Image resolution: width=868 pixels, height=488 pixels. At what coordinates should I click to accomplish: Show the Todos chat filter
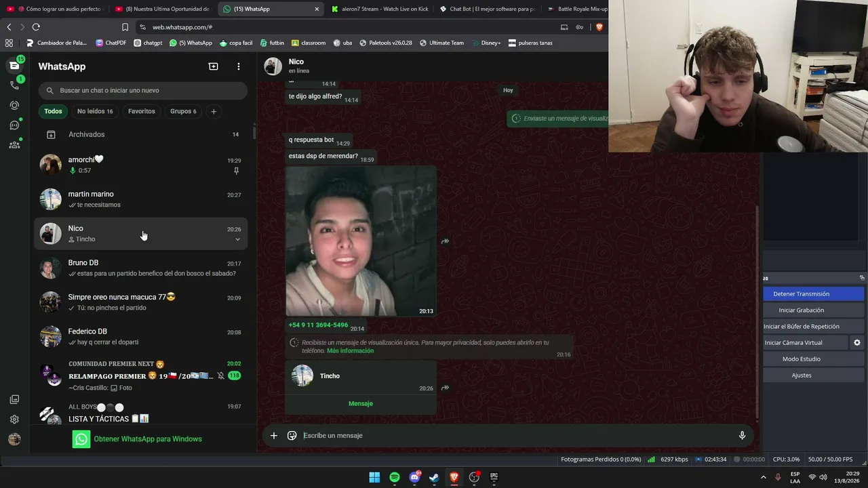click(x=53, y=111)
